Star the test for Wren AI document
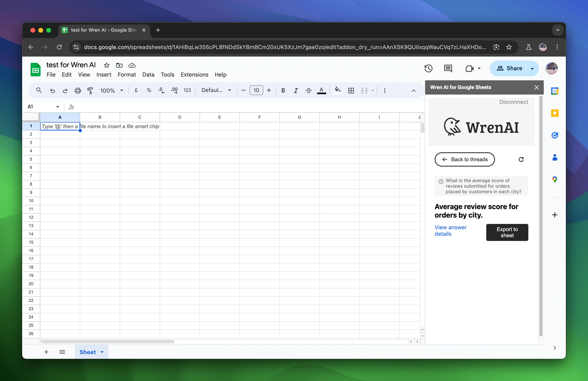 point(106,65)
